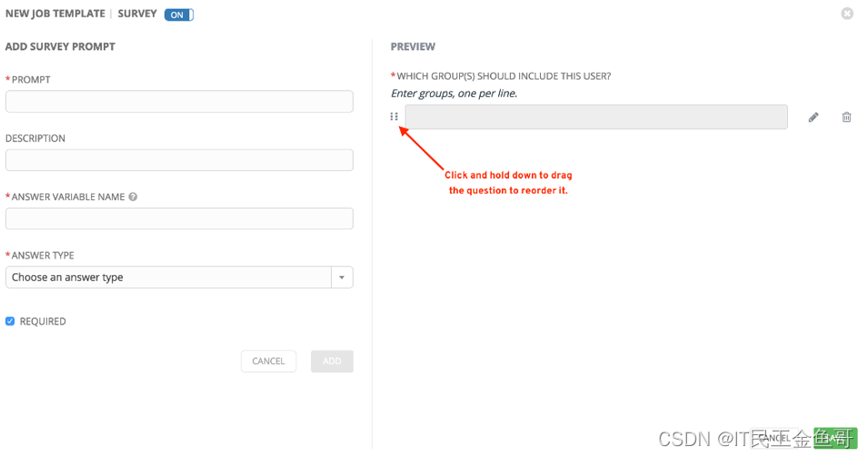Delete the survey question via trash icon
Screen dimensions: 868x457
pos(846,116)
